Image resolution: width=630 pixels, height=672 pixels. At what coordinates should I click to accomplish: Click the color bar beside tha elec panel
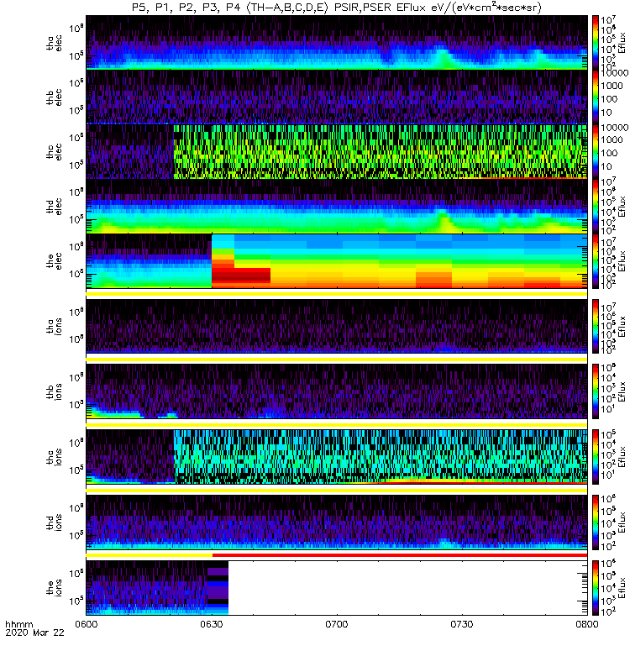[596, 42]
